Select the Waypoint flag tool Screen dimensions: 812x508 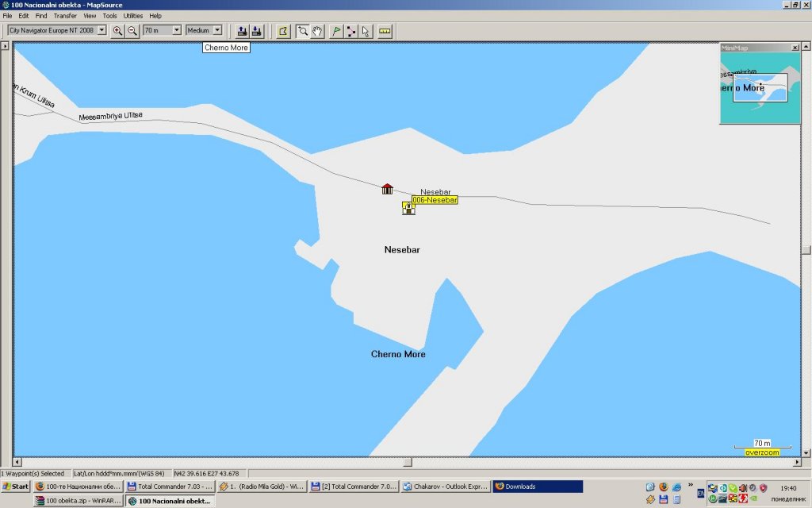[x=336, y=31]
